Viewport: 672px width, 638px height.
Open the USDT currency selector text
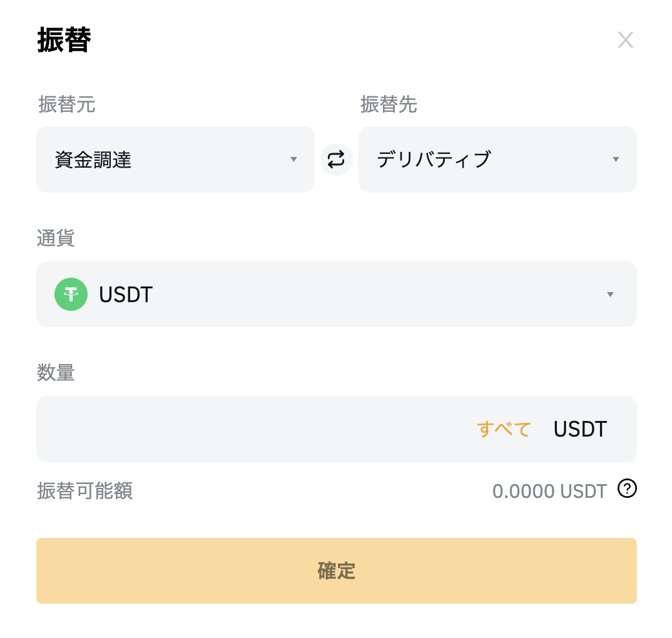click(126, 295)
